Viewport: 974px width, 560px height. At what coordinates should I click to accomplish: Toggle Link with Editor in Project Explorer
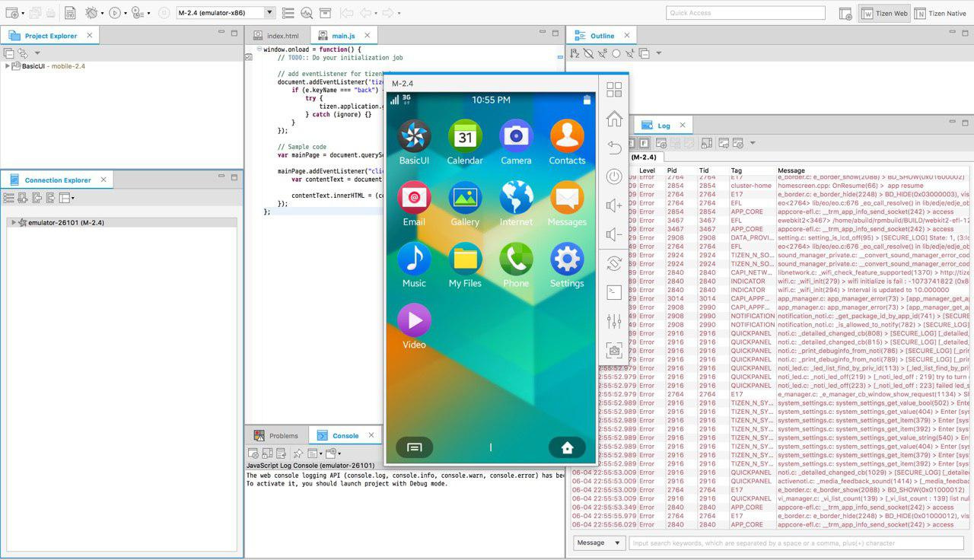coord(23,53)
